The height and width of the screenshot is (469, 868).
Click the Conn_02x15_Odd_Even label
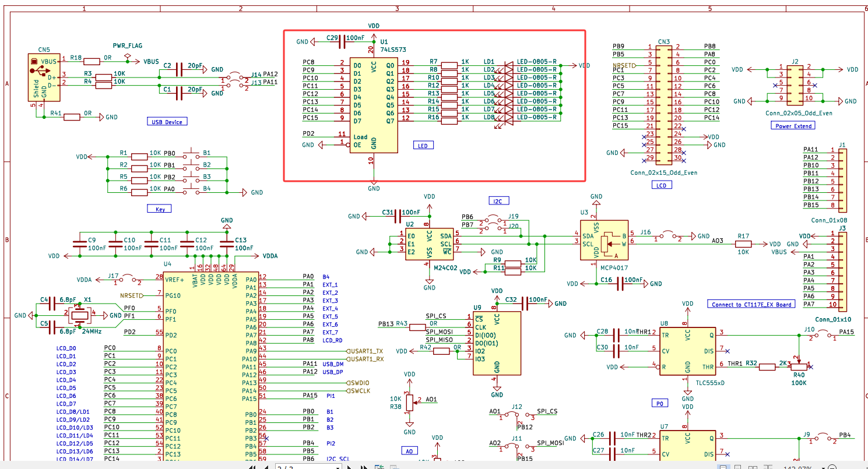(663, 172)
